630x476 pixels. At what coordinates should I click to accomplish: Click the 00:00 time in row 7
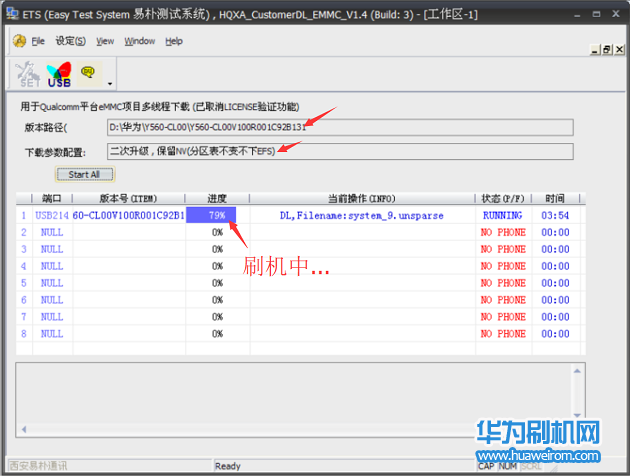click(x=555, y=317)
